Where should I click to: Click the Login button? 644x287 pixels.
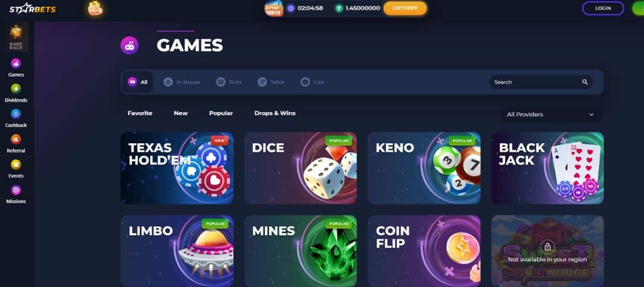point(603,8)
